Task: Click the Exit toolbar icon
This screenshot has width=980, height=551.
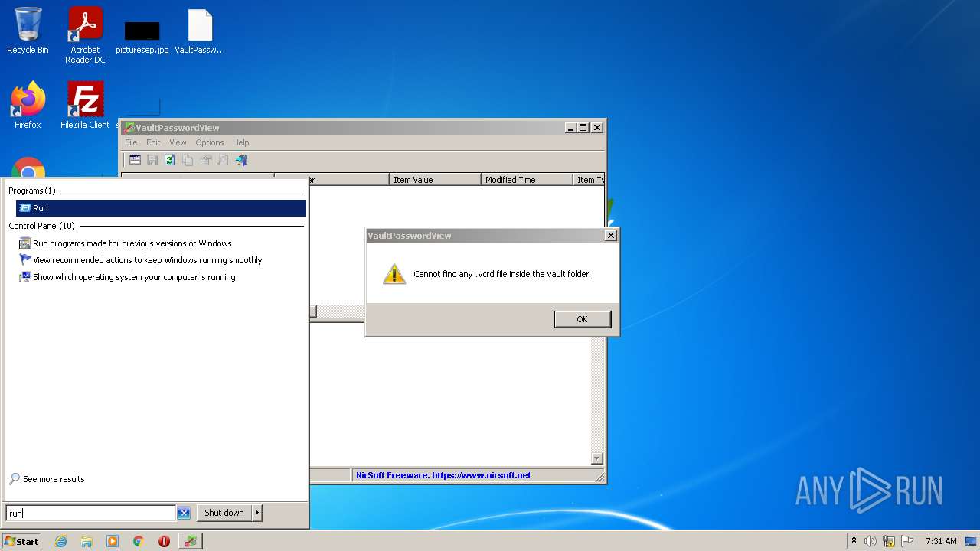Action: [x=241, y=160]
